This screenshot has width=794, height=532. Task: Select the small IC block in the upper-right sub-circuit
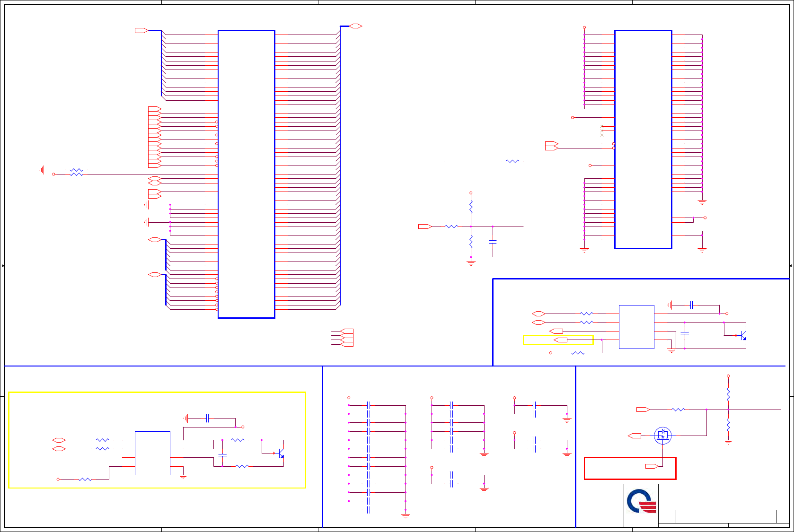coord(636,327)
